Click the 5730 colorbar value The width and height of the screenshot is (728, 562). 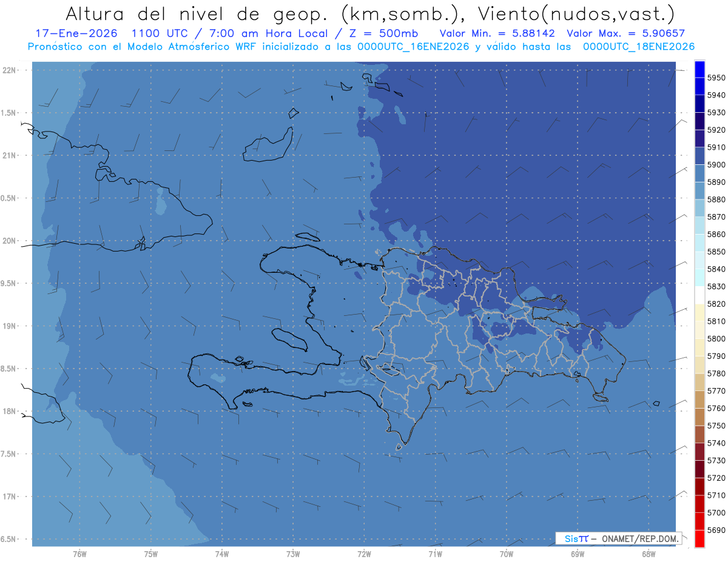pos(716,461)
